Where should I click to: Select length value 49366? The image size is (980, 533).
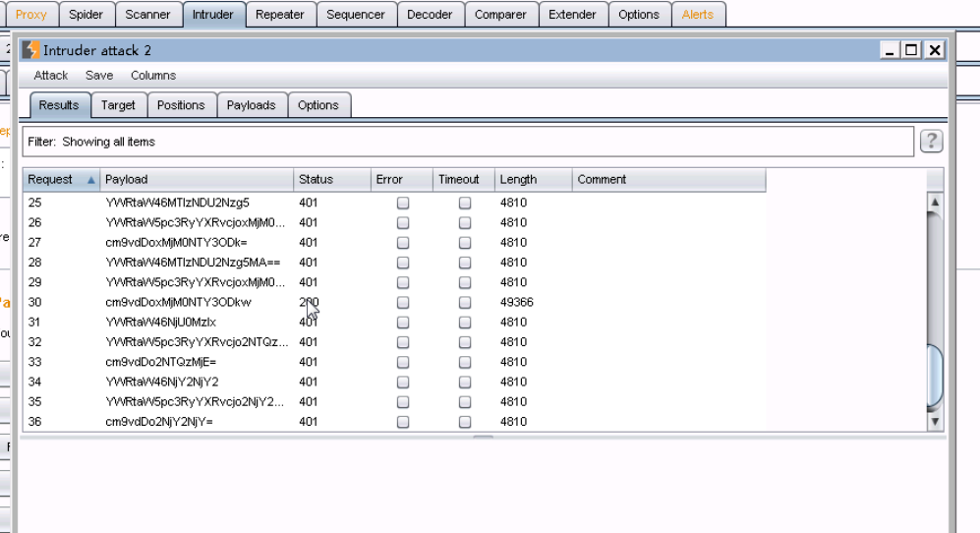click(x=516, y=302)
